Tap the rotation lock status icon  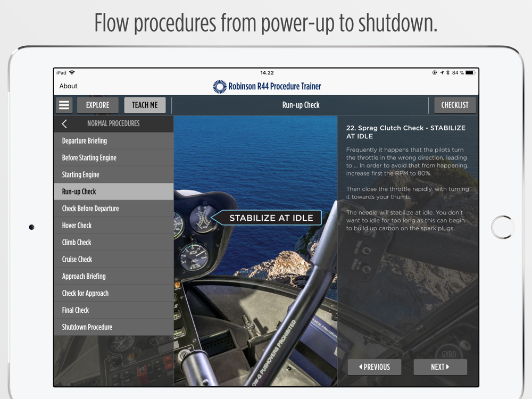[435, 72]
